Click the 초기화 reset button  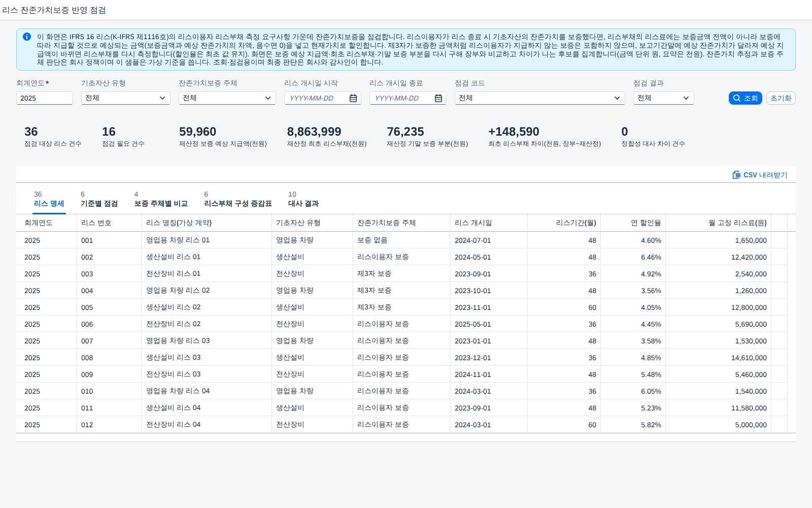[781, 98]
